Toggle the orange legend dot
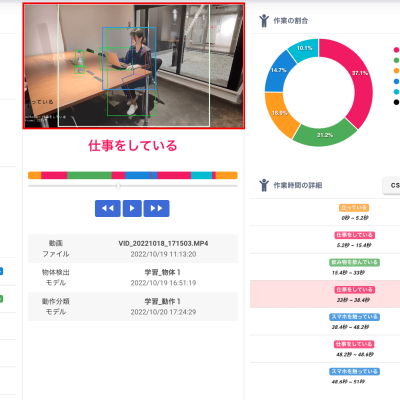This screenshot has height=400, width=400. (396, 71)
